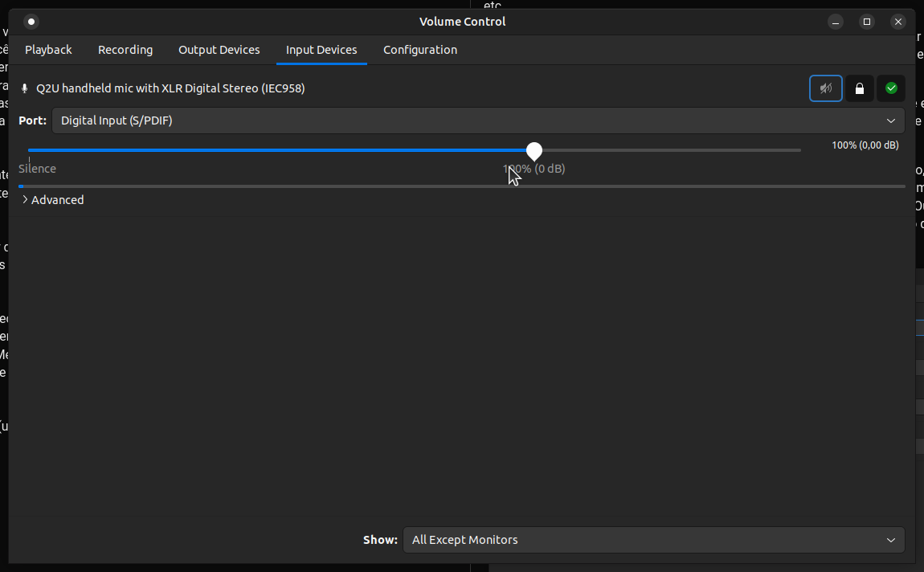This screenshot has width=924, height=572.
Task: Open the Port dropdown showing Digital Input (S/PDIF)
Action: (x=478, y=121)
